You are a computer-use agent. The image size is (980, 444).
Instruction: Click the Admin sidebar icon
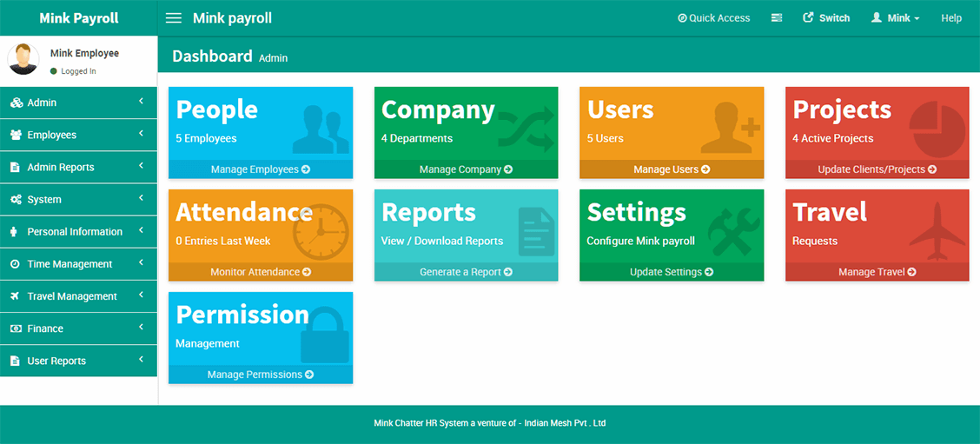pyautogui.click(x=17, y=103)
